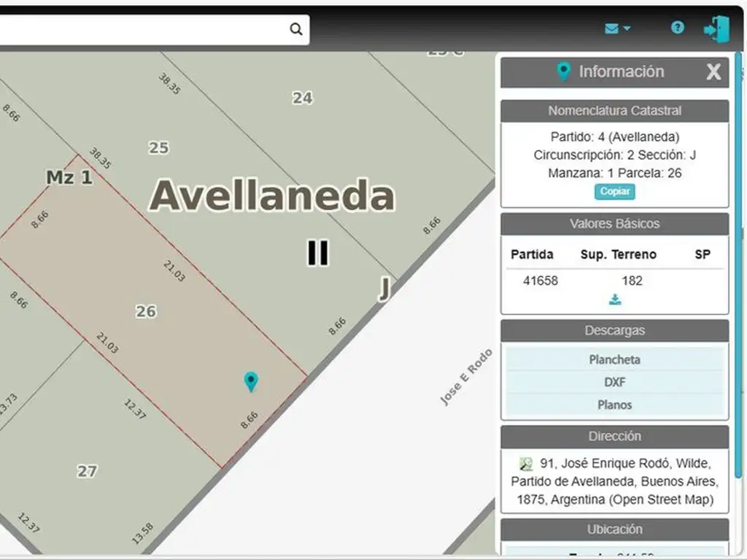This screenshot has width=747, height=560.
Task: Click the teal map marker on parcel 26
Action: point(251,381)
